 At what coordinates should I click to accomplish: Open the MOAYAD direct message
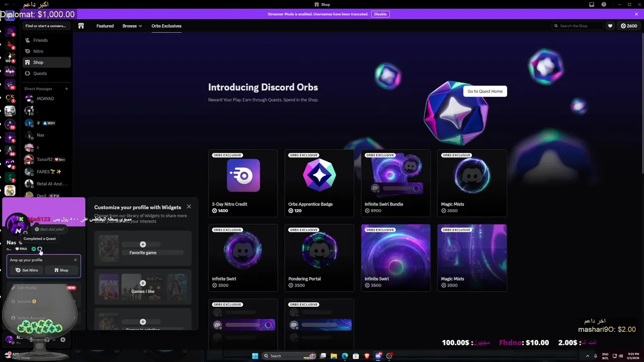pyautogui.click(x=47, y=99)
